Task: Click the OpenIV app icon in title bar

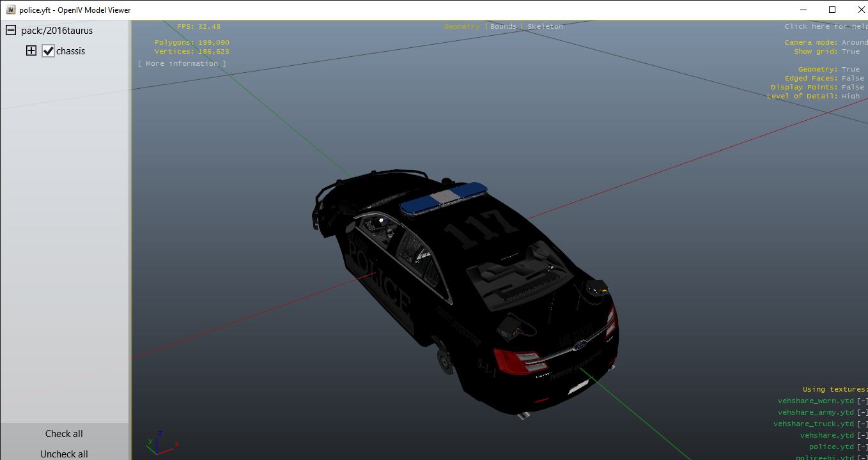Action: 11,10
